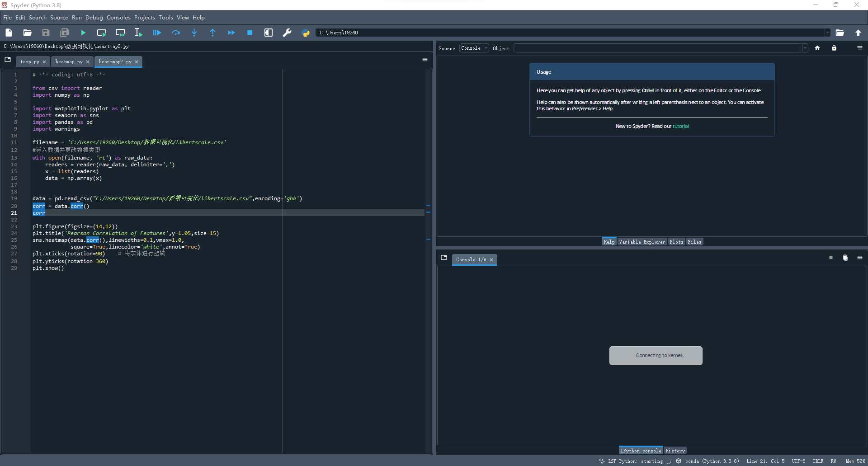The width and height of the screenshot is (868, 466).
Task: Switch to the History tab
Action: point(675,451)
